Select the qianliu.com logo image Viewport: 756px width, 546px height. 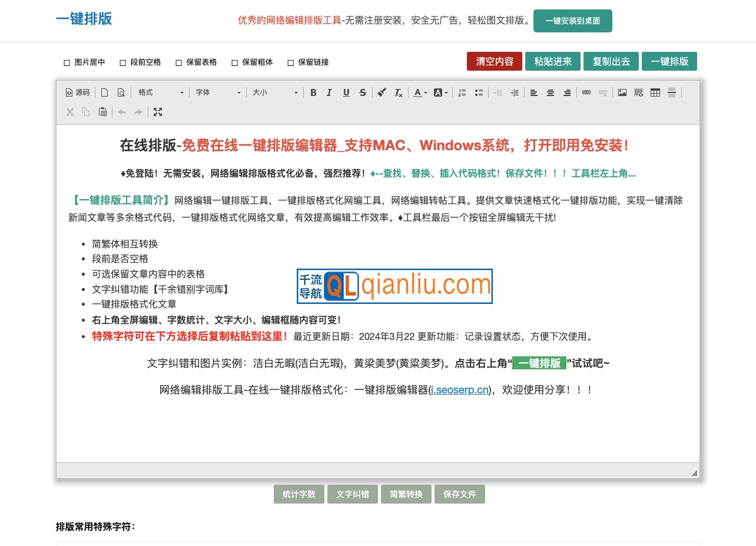[x=394, y=286]
